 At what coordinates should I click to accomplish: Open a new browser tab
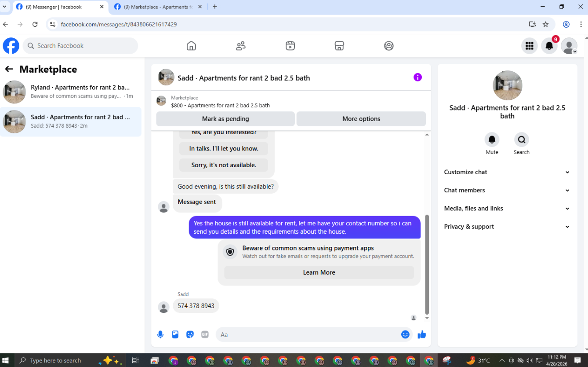[214, 7]
